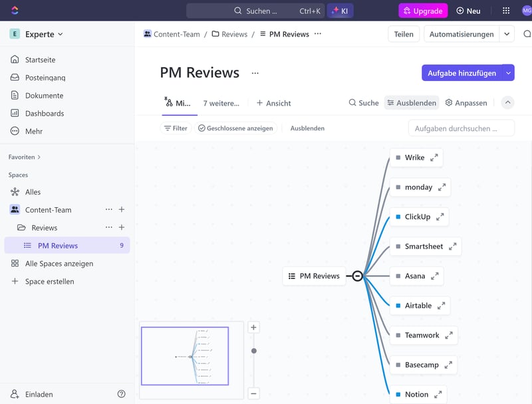
Task: Click the Automatisierungen button
Action: 462,34
